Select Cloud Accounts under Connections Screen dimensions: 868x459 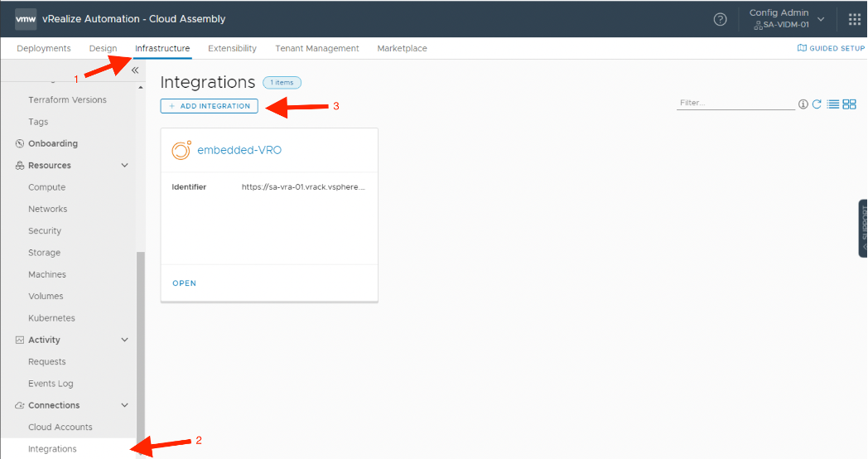coord(60,427)
